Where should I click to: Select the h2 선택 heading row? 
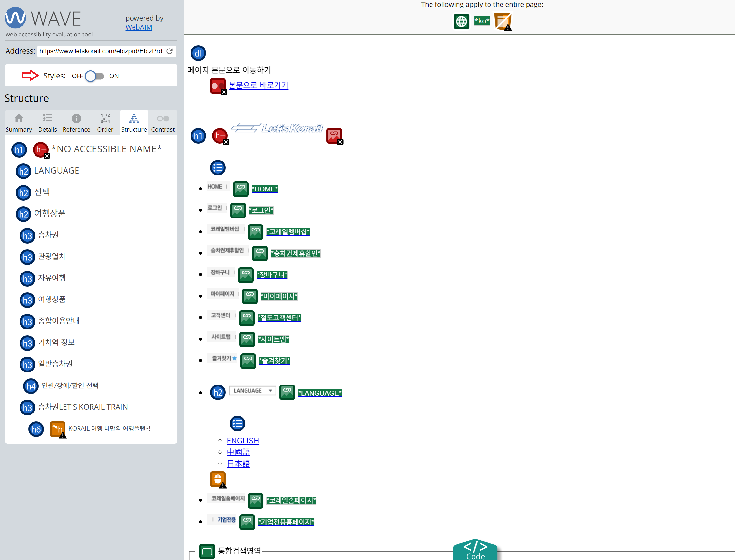coord(33,192)
